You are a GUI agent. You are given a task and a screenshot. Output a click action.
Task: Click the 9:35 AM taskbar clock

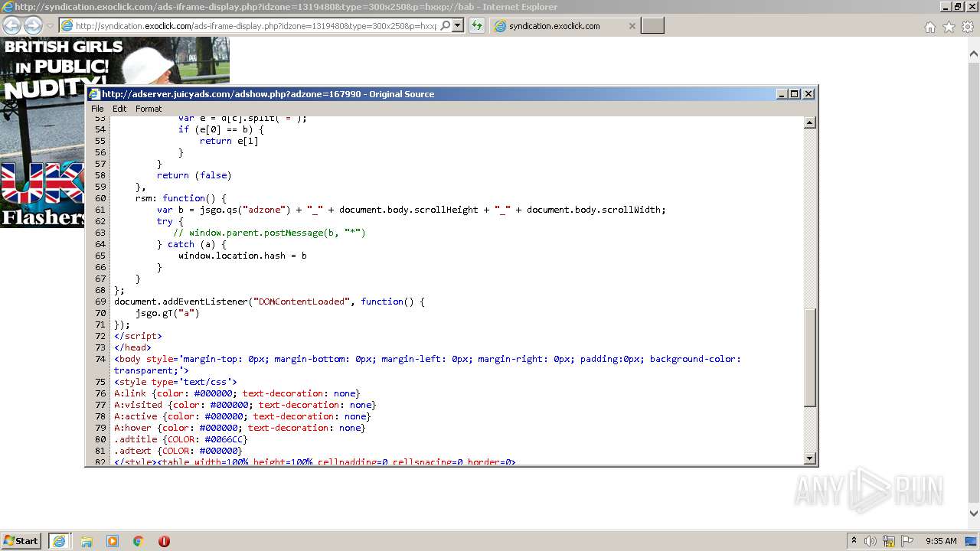941,541
